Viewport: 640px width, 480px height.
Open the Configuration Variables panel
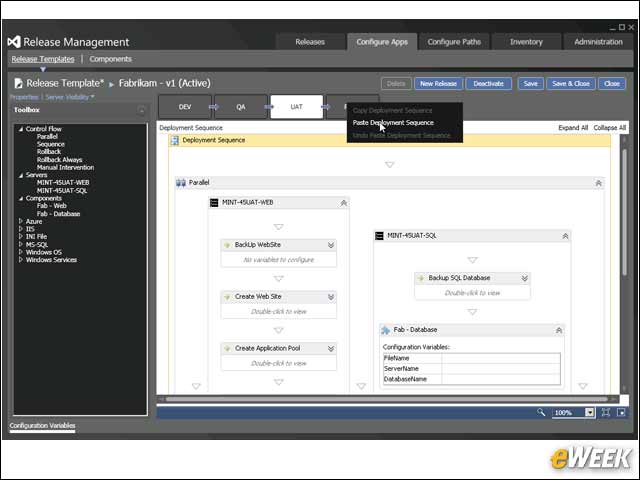pyautogui.click(x=42, y=426)
